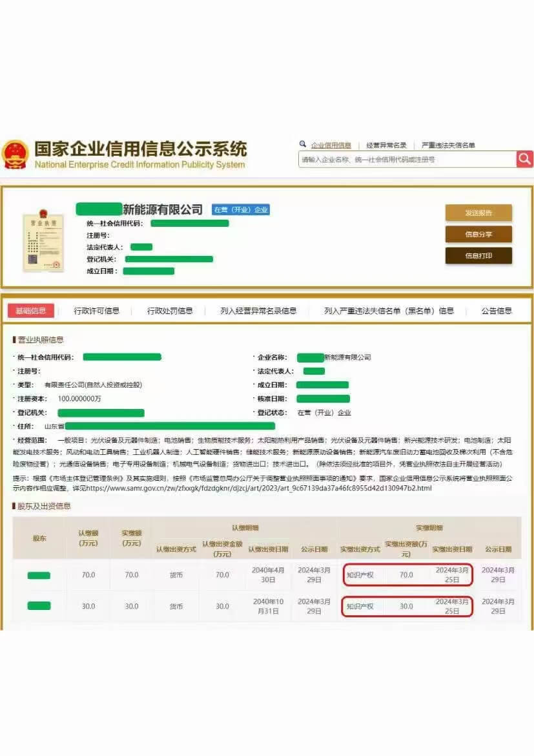Click the 认缴出资日期 column header
Viewport: 534px width, 756px height.
(x=268, y=549)
